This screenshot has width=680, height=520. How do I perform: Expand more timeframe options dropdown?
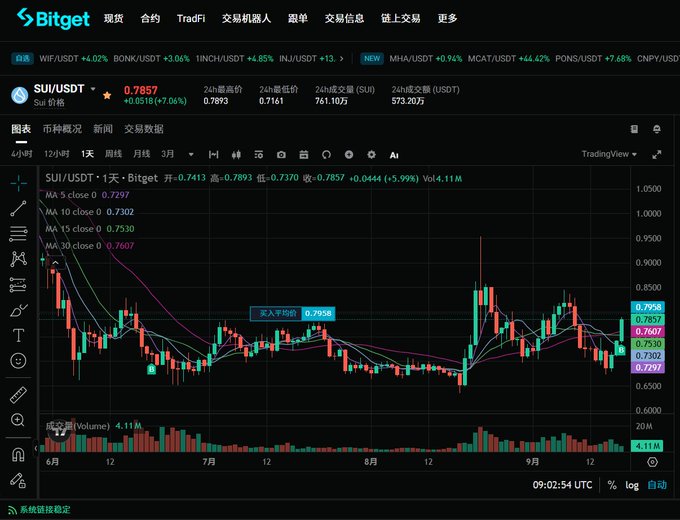click(x=191, y=154)
